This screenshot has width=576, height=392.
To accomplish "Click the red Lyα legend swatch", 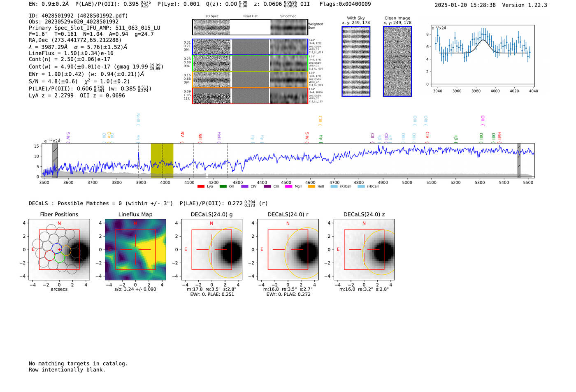I will (201, 186).
